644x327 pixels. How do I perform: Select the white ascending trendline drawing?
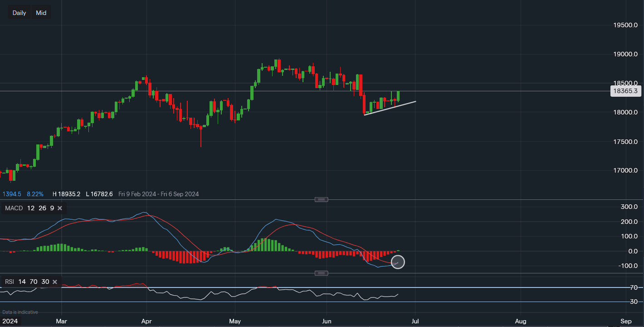[x=390, y=108]
